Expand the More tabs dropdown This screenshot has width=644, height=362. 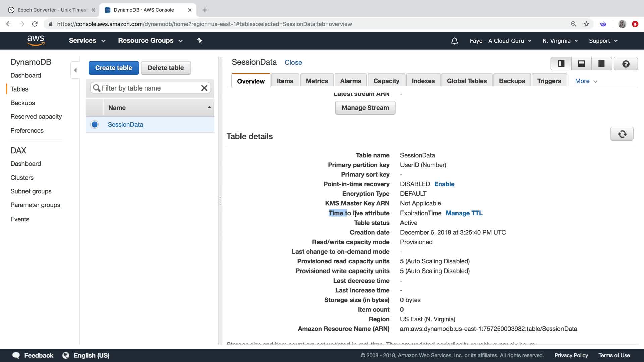click(586, 81)
